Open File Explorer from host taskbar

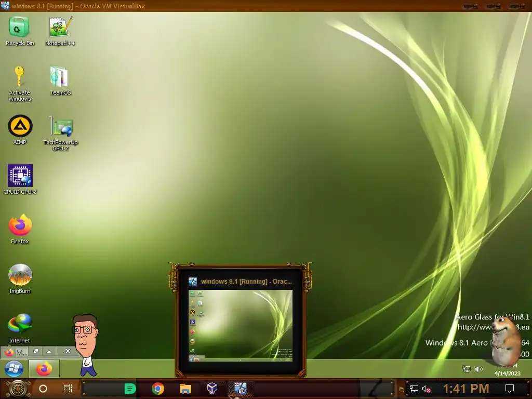[185, 389]
